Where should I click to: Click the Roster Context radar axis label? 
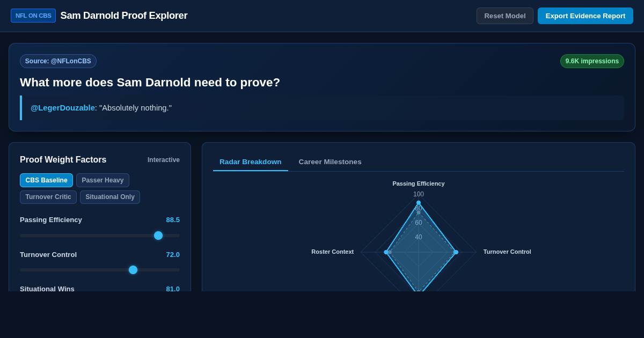(x=333, y=252)
